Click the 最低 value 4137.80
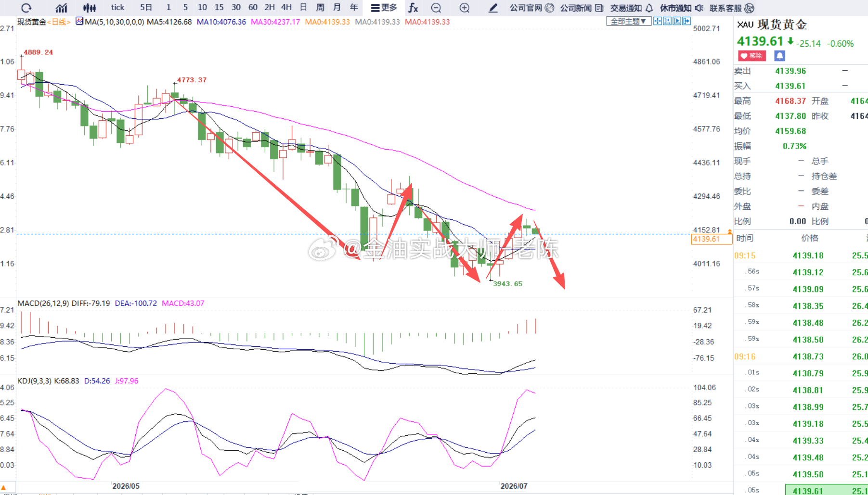The image size is (868, 495). click(790, 116)
